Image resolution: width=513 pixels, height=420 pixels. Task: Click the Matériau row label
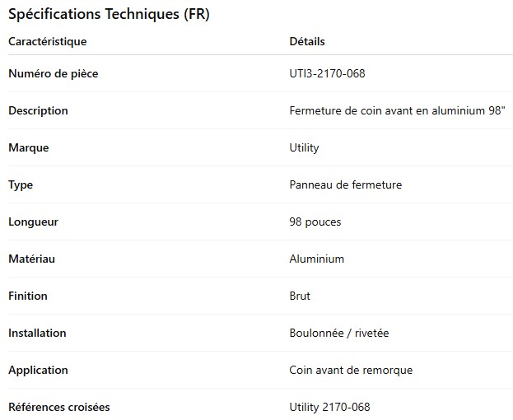pos(31,259)
